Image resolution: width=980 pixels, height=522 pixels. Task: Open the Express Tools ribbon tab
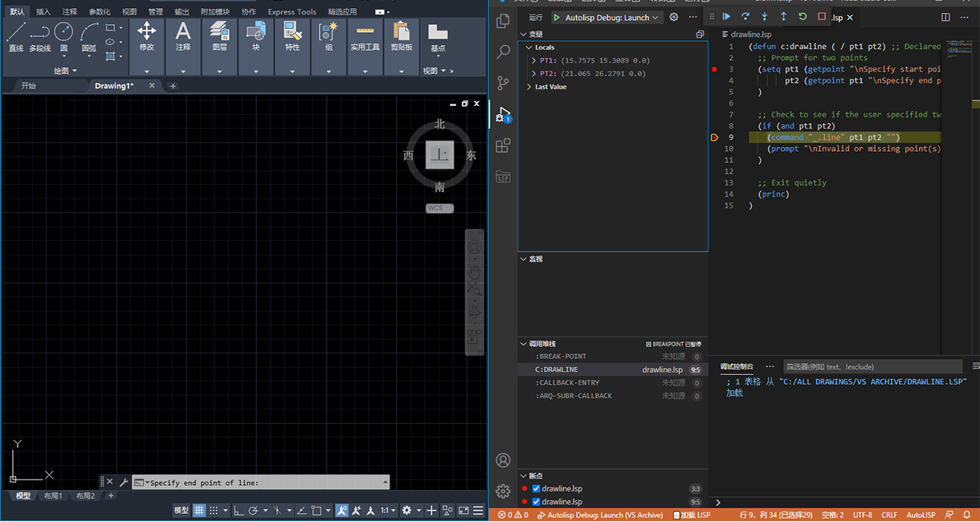(292, 11)
